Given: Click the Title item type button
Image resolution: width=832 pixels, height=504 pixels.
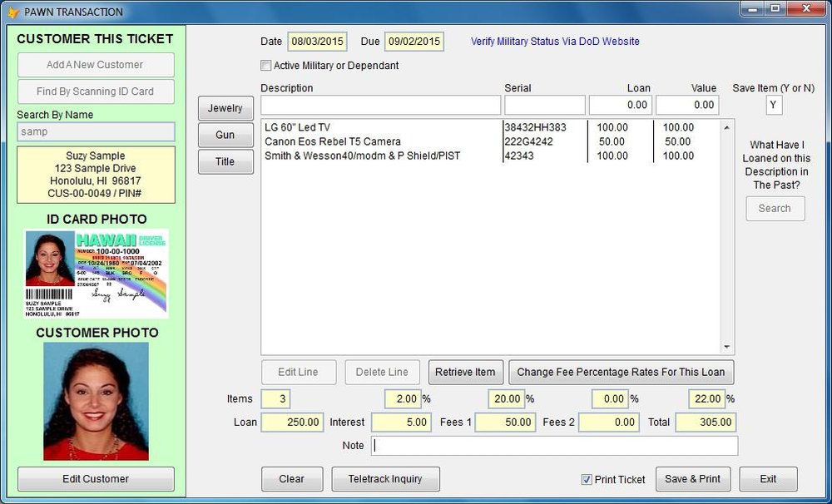Looking at the screenshot, I should [225, 161].
